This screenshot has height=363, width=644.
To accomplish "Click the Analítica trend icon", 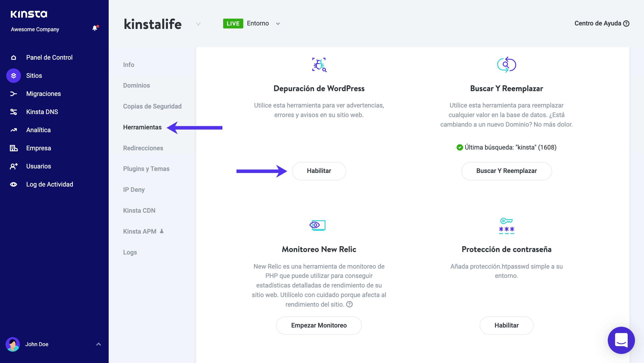I will (14, 130).
